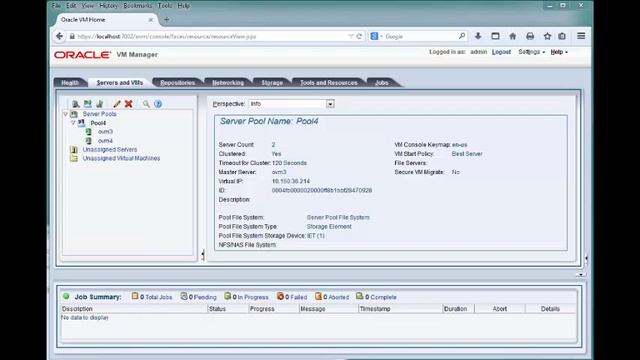Reload the page with the refresh icon
640x360 pixels.
pos(359,36)
